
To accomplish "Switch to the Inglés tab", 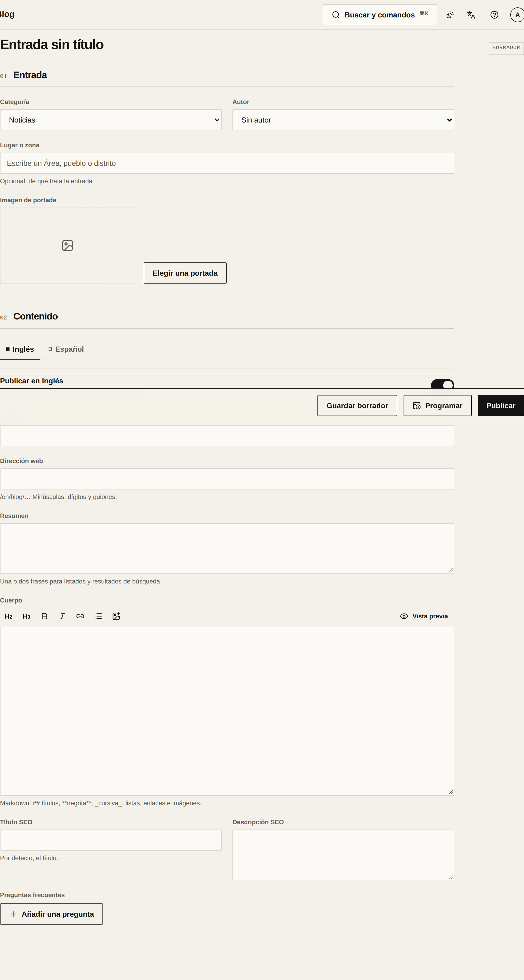I will click(x=20, y=349).
